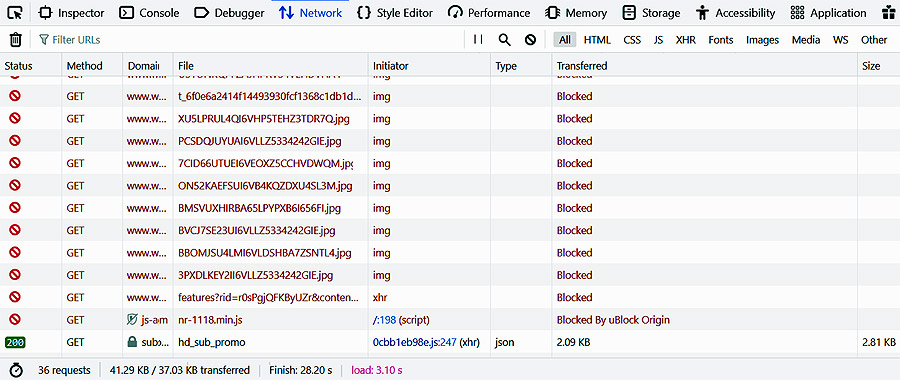
Task: Open the request blocking icon
Action: [530, 40]
